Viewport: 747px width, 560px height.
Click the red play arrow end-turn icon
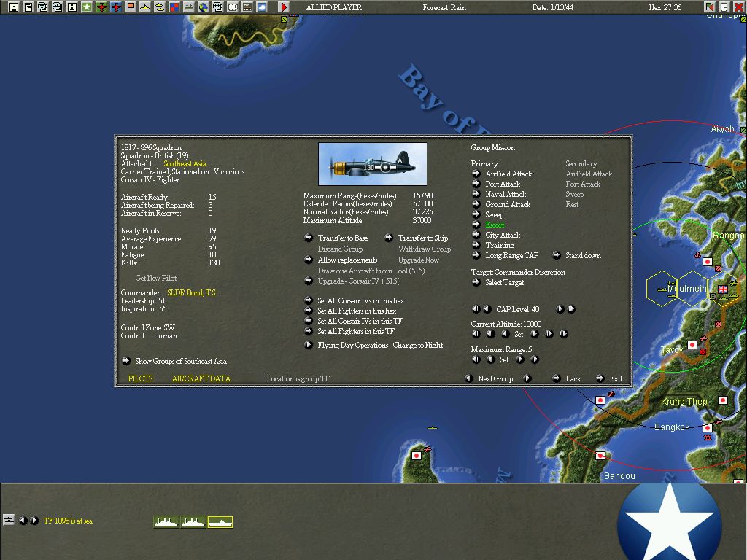[x=284, y=7]
